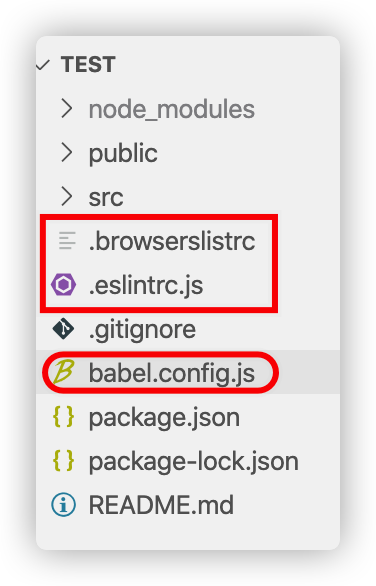Expand the public folder chevron

(67, 153)
